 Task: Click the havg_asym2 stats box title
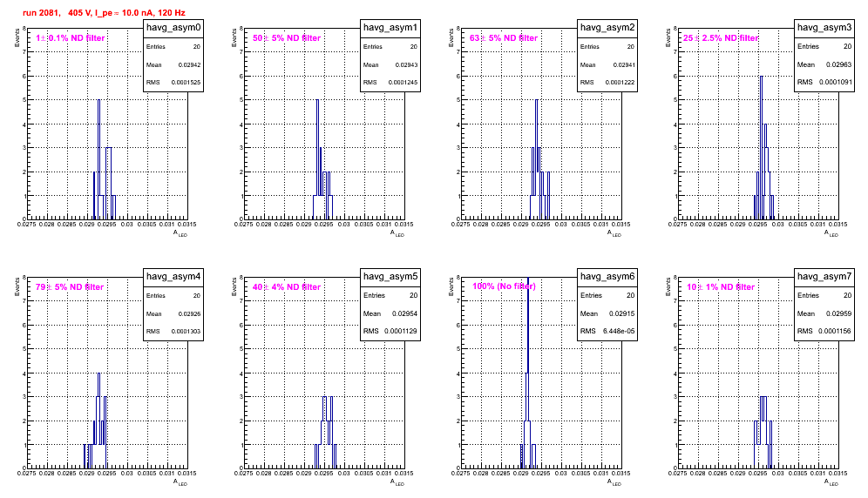click(x=607, y=28)
